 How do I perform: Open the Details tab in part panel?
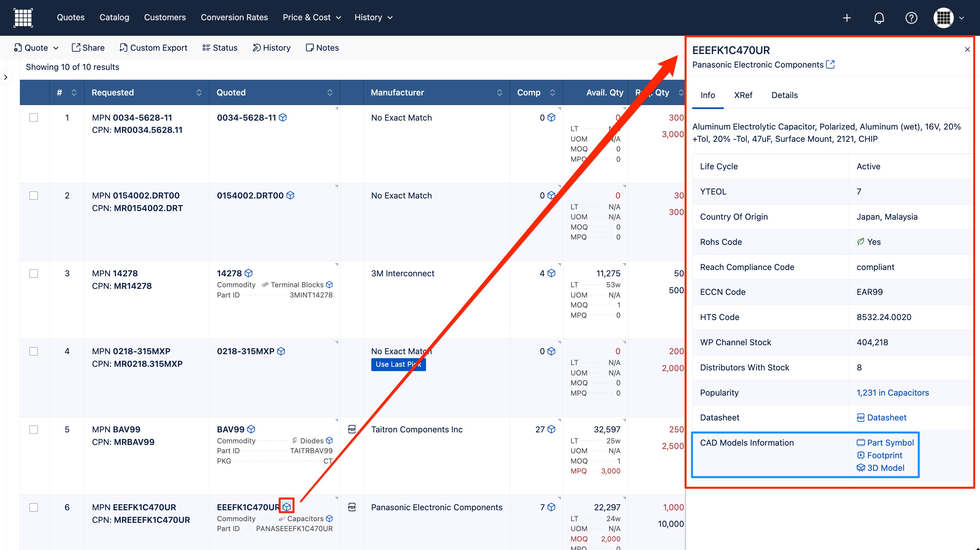point(784,95)
